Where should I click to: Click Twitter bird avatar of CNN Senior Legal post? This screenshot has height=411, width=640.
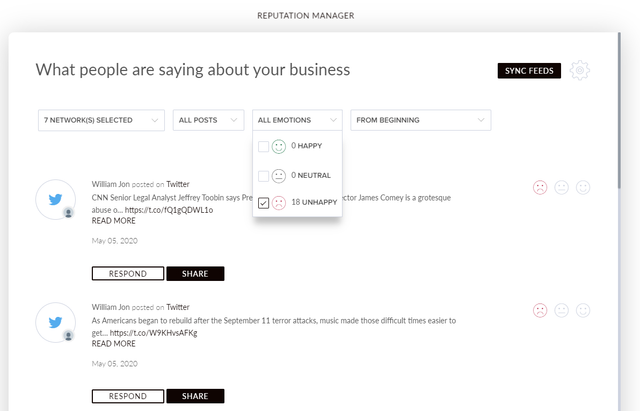coord(56,199)
